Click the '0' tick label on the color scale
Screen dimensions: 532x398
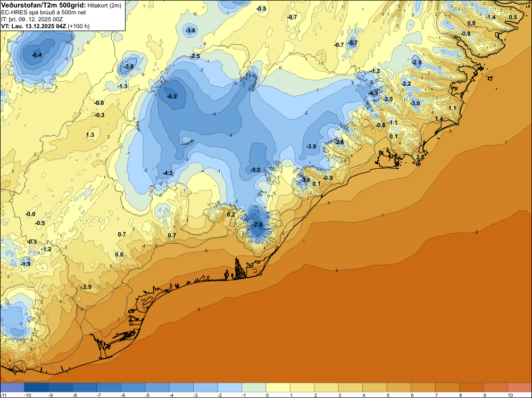[x=267, y=395]
